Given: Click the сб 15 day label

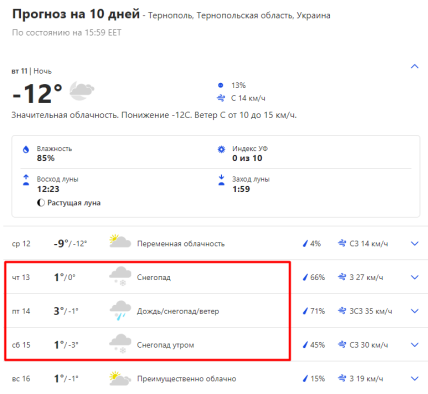Looking at the screenshot, I should (21, 345).
